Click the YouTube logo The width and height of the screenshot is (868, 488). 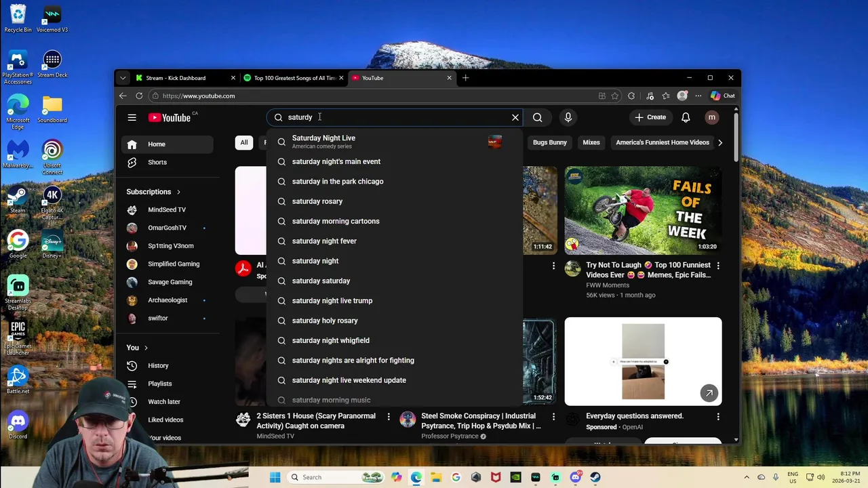[x=170, y=117]
